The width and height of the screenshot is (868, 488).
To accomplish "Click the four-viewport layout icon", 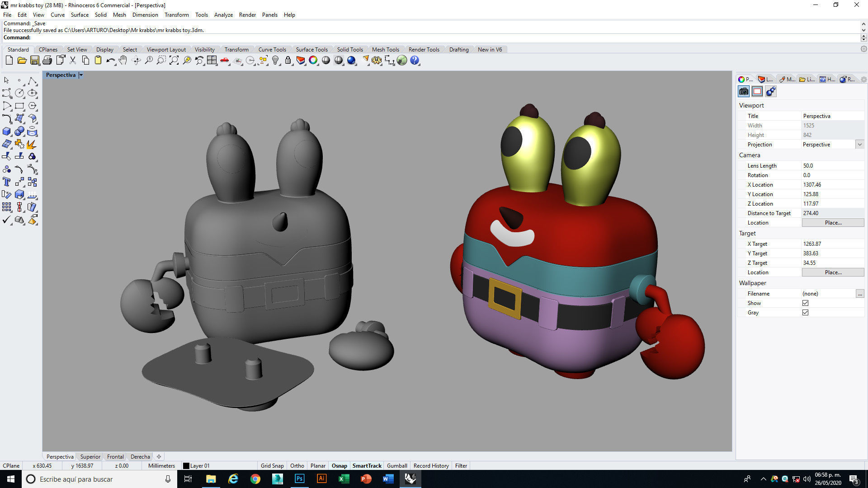I will pos(212,60).
